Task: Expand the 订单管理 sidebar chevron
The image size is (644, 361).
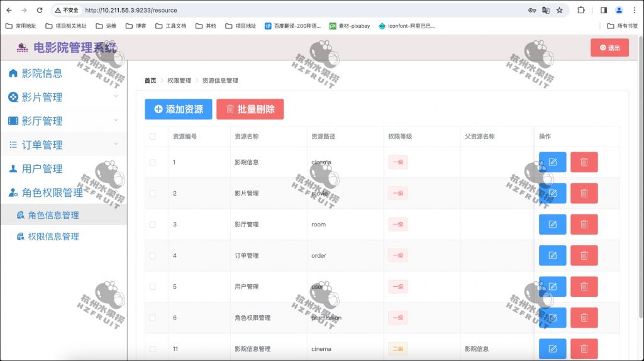Action: pyautogui.click(x=116, y=144)
